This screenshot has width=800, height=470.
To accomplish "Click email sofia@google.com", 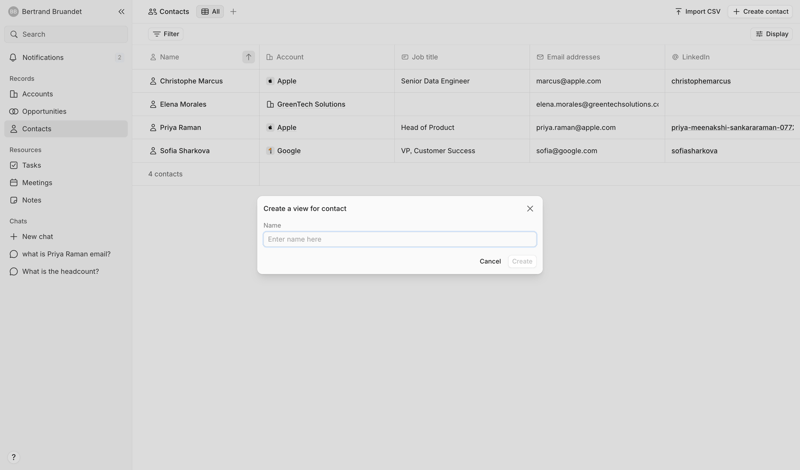I will click(566, 151).
